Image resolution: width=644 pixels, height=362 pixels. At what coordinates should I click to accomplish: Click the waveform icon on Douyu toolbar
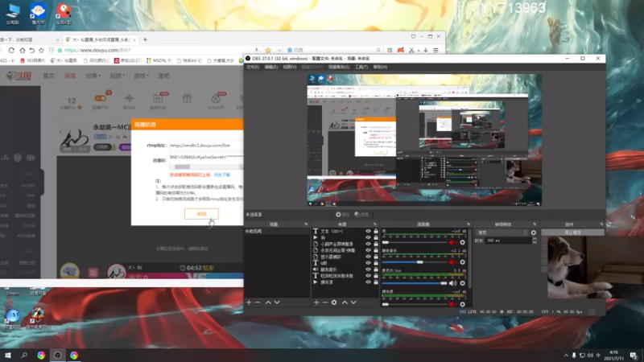tap(129, 98)
